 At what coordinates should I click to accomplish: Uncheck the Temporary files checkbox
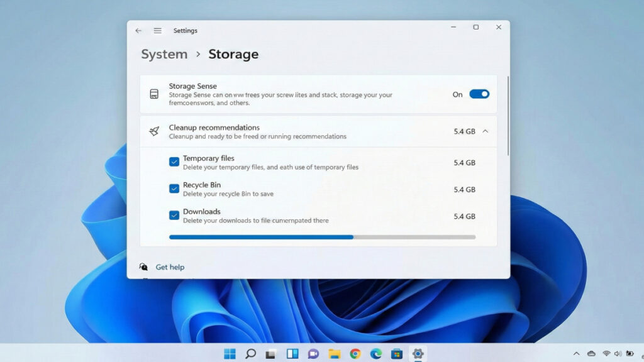(174, 162)
